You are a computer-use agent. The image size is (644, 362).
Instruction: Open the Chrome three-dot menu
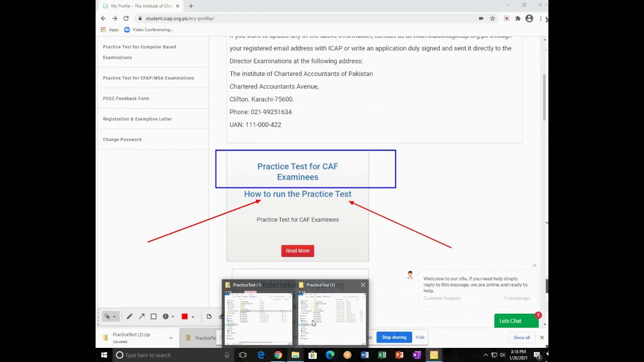pos(540,19)
